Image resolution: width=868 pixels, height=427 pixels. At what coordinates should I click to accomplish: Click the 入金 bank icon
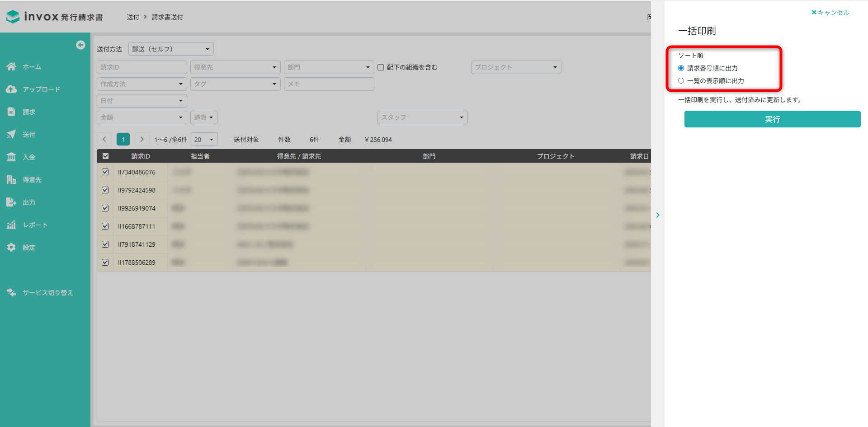coord(11,157)
